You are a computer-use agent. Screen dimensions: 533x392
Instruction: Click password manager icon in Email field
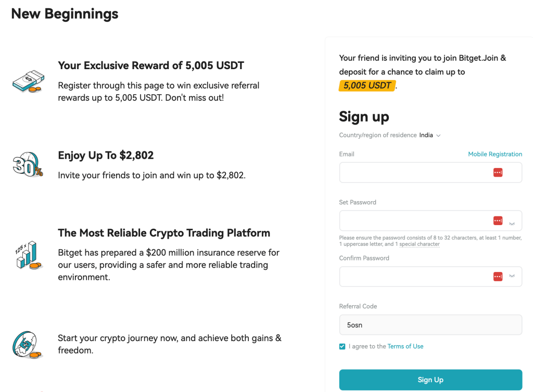click(498, 173)
